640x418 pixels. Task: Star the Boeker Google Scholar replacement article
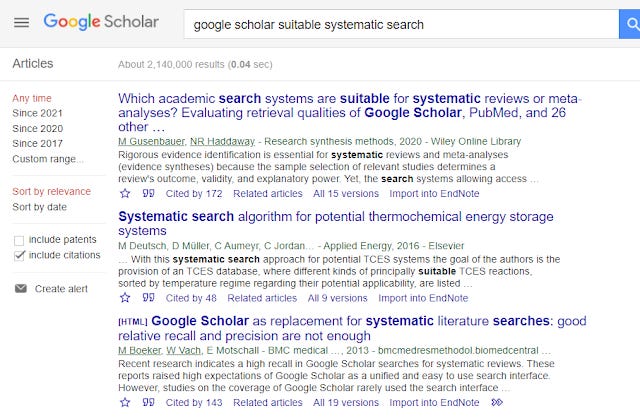coord(125,402)
